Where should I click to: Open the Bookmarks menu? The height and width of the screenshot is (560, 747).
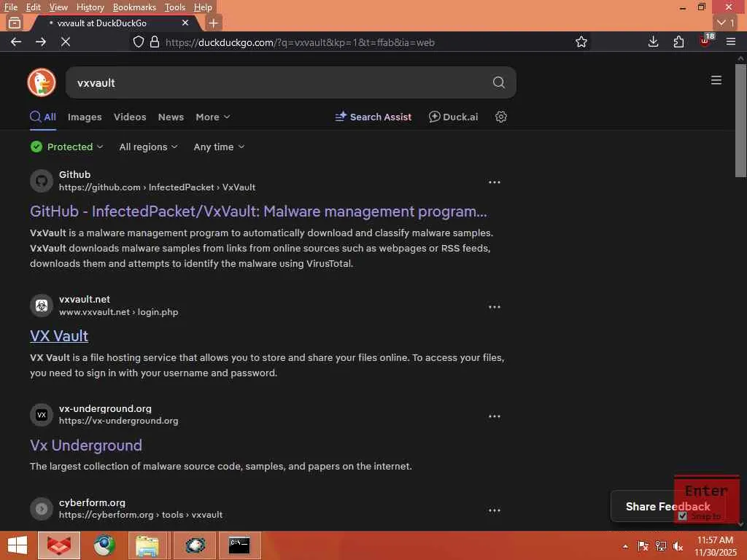point(134,7)
